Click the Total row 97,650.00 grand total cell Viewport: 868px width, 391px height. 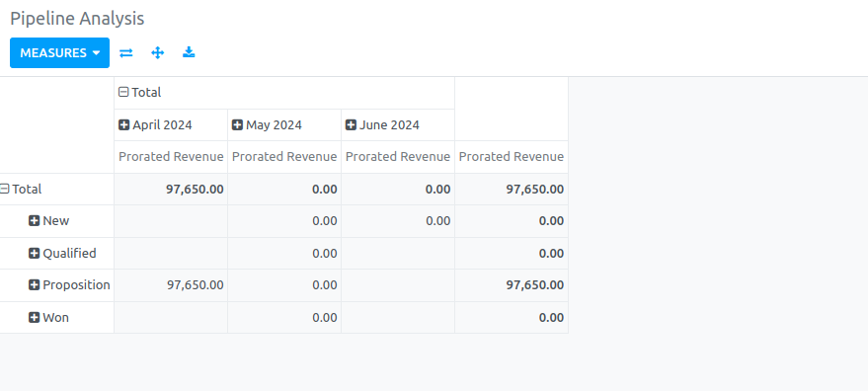tap(512, 189)
